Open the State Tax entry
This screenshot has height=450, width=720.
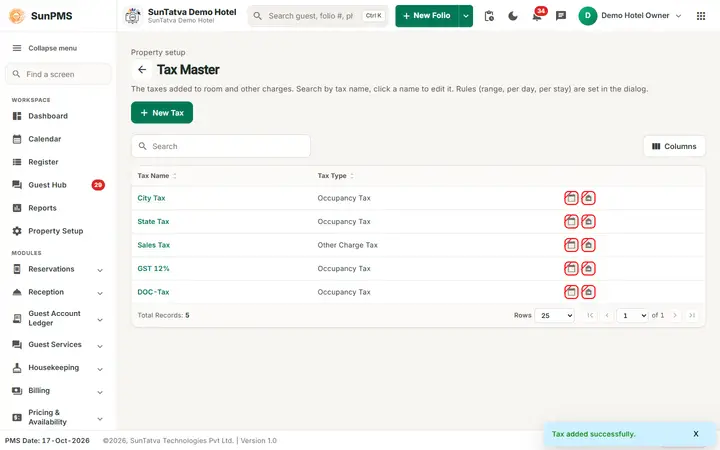pos(153,222)
